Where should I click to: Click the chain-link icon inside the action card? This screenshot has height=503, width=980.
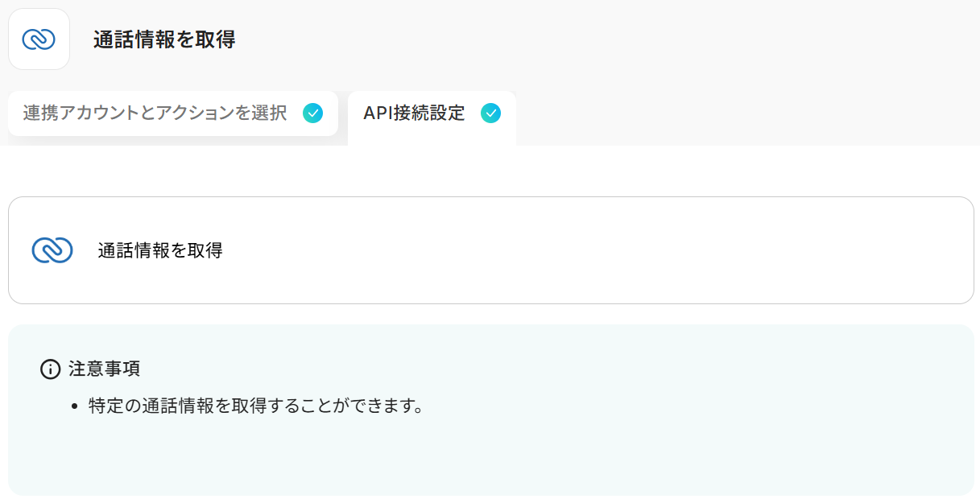(52, 250)
